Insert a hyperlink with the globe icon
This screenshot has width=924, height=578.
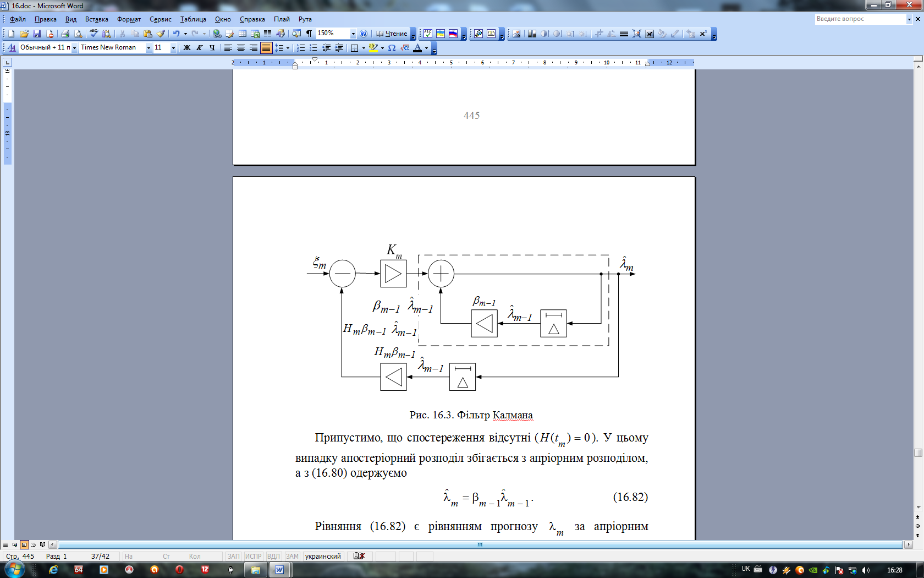click(217, 34)
